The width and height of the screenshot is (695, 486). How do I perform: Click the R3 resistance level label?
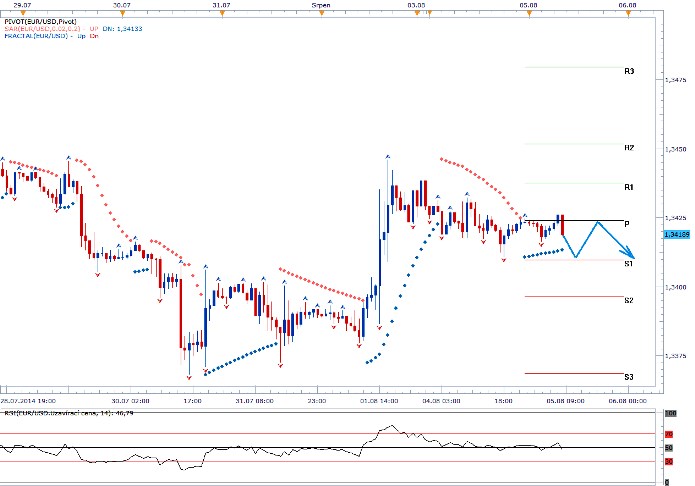tap(629, 71)
